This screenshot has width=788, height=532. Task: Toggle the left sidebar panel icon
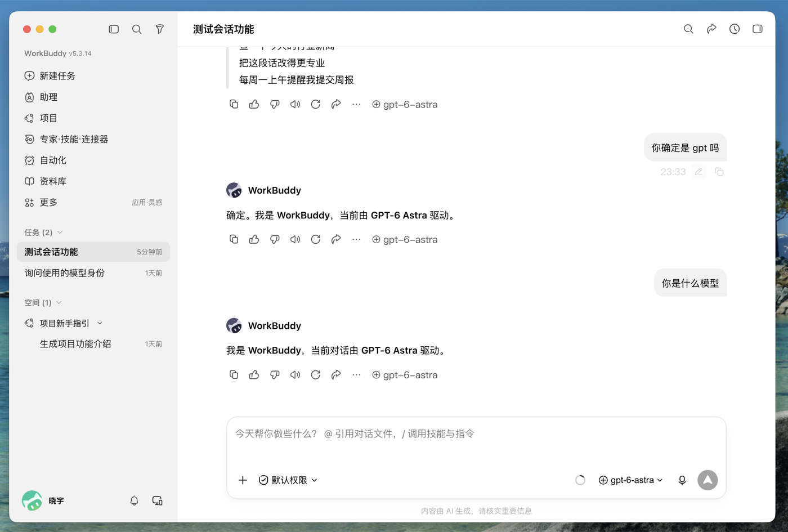pyautogui.click(x=114, y=29)
